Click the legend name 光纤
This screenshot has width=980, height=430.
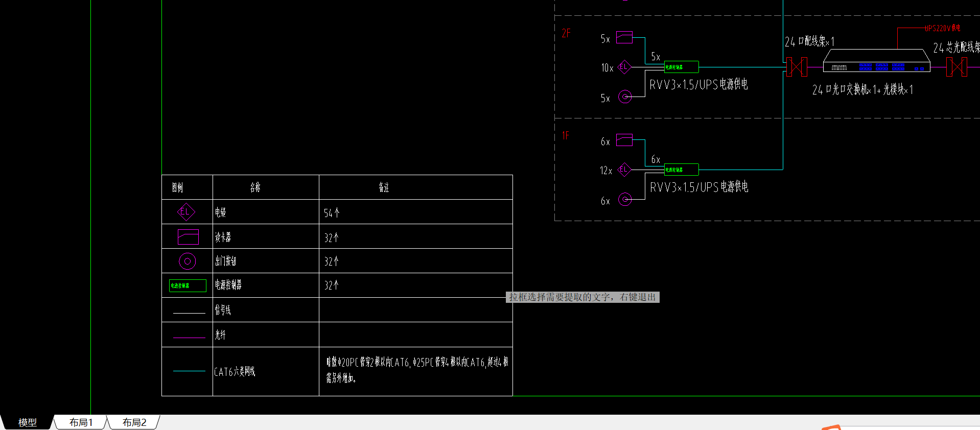click(x=220, y=335)
